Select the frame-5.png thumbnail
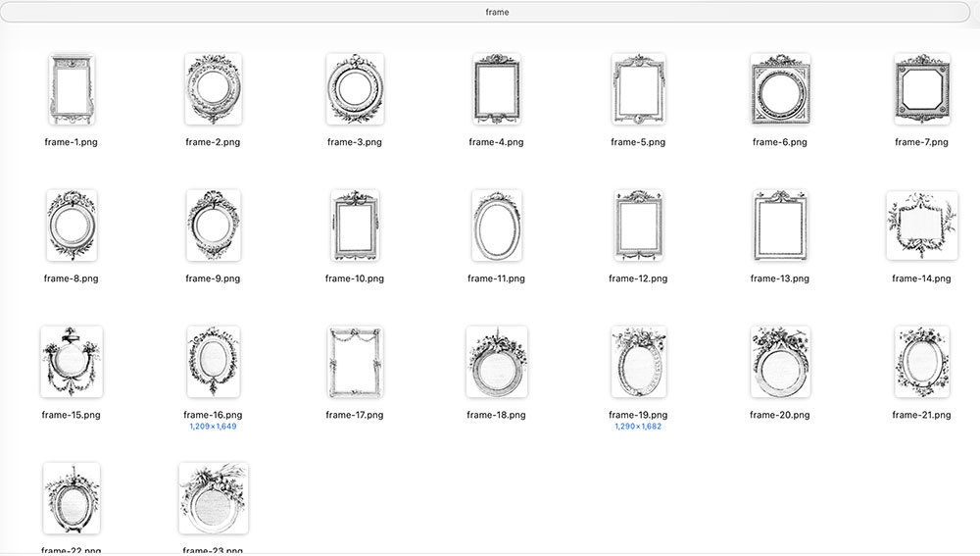This screenshot has width=980, height=556. 638,89
